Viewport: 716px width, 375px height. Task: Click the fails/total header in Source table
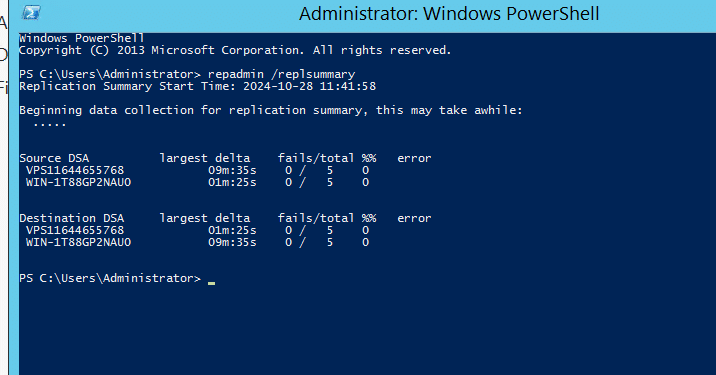pos(316,158)
